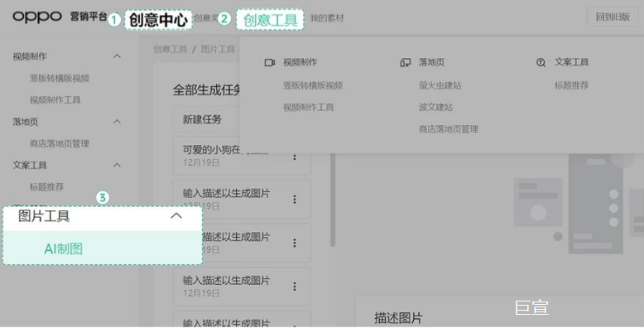Image resolution: width=644 pixels, height=328 pixels.
Task: Click the 描述图片 heading
Action: coord(398,318)
